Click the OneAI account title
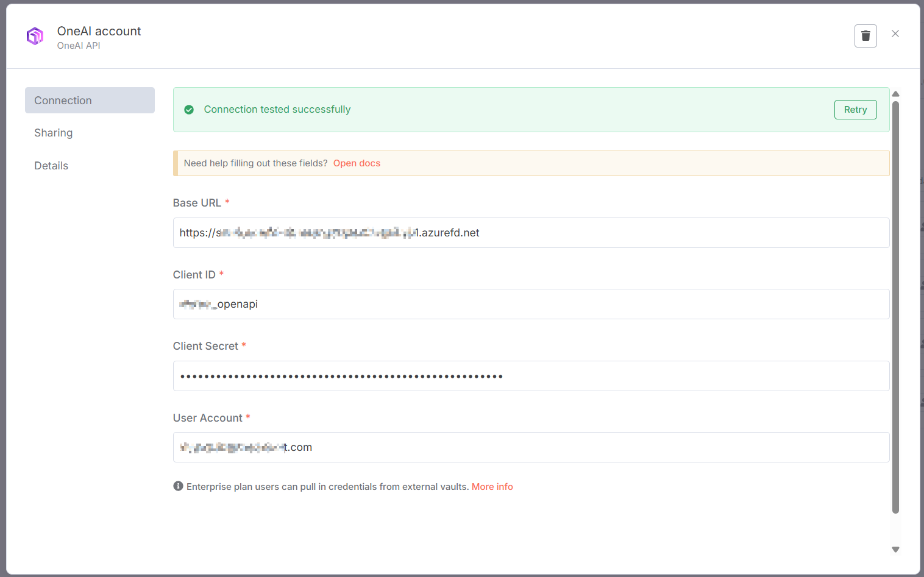Screen dimensions: 924x577 click(99, 31)
